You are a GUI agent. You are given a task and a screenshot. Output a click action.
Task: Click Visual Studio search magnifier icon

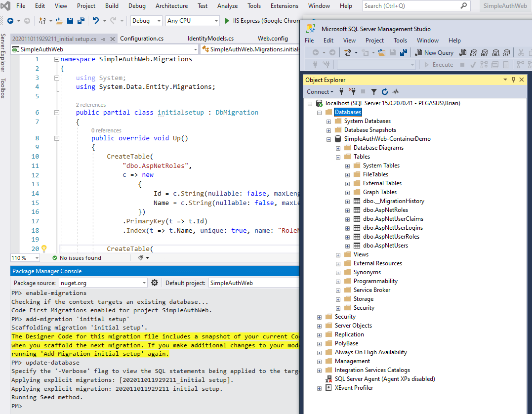pyautogui.click(x=463, y=6)
